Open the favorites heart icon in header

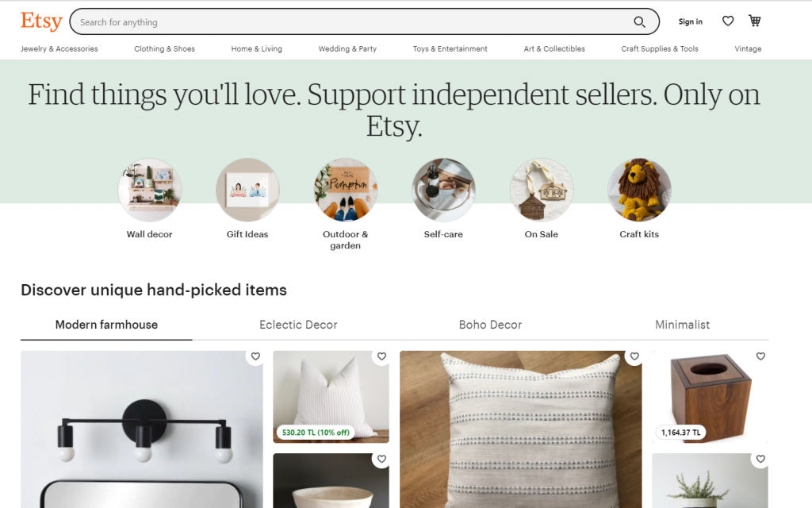(x=727, y=21)
